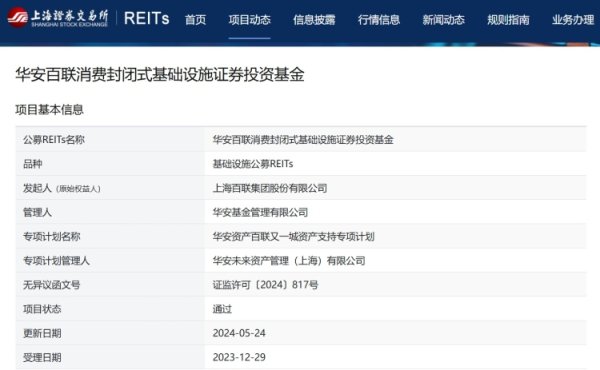
Task: Click the 项目状态 label
Action: point(42,309)
